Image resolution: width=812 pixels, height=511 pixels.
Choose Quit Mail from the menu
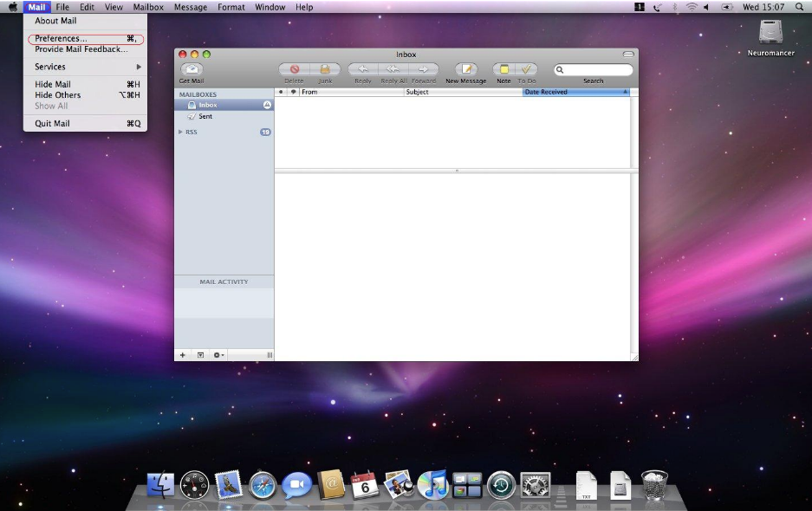pyautogui.click(x=86, y=124)
